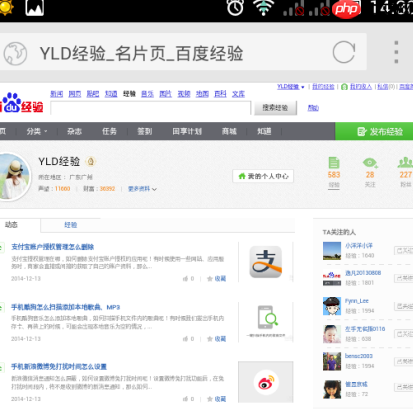Switch to the 经验 tab
This screenshot has width=413, height=409.
pos(71,225)
